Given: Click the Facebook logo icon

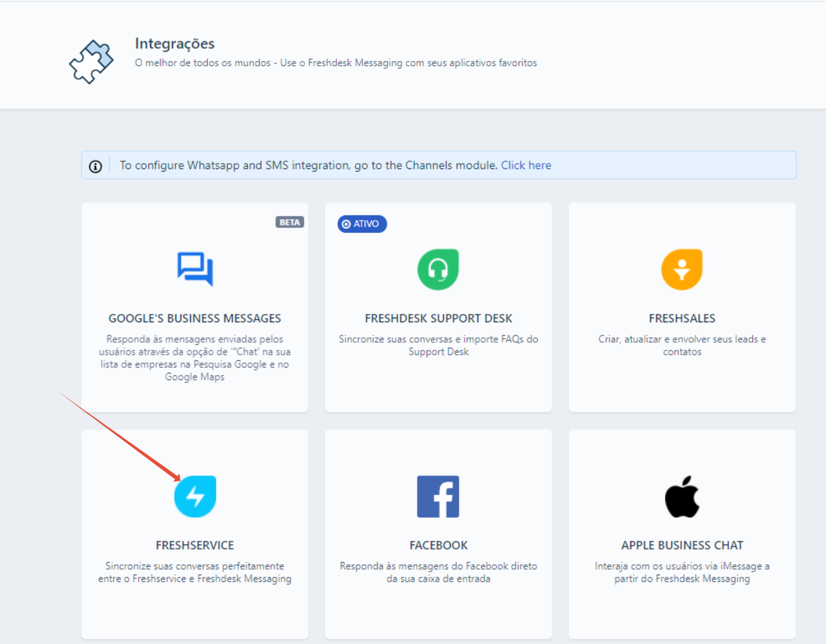Looking at the screenshot, I should (438, 496).
